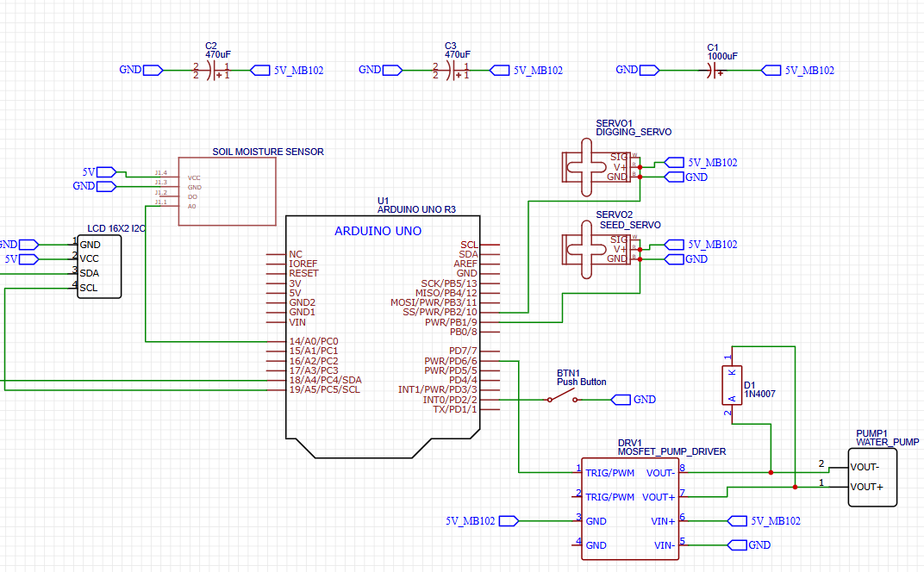Click the ARDUINO UNO title text
The image size is (924, 572).
click(378, 231)
